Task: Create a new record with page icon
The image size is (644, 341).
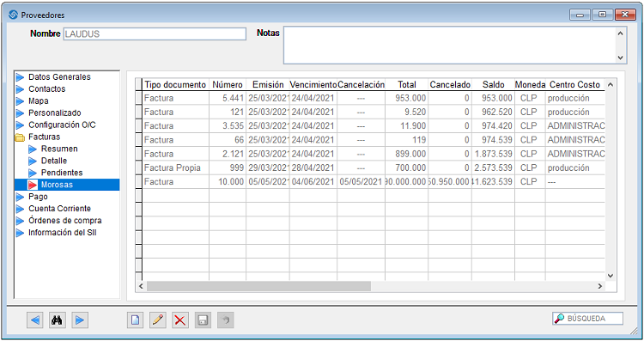Action: tap(135, 320)
